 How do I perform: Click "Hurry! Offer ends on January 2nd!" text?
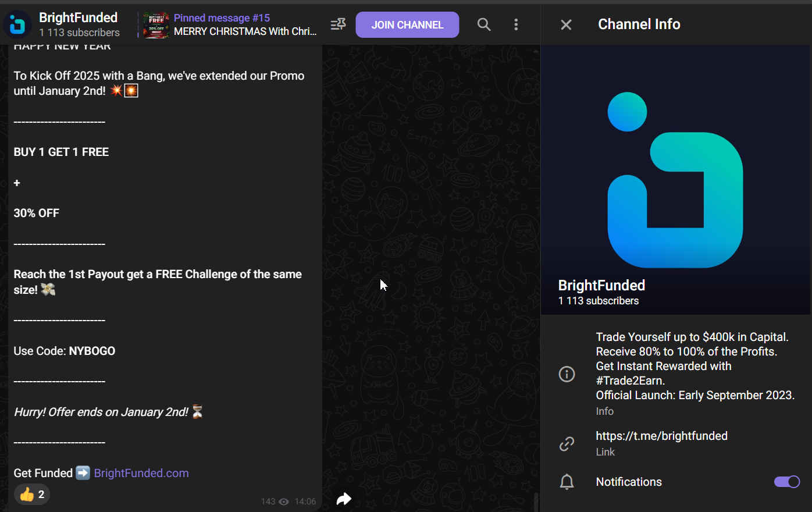tap(101, 412)
